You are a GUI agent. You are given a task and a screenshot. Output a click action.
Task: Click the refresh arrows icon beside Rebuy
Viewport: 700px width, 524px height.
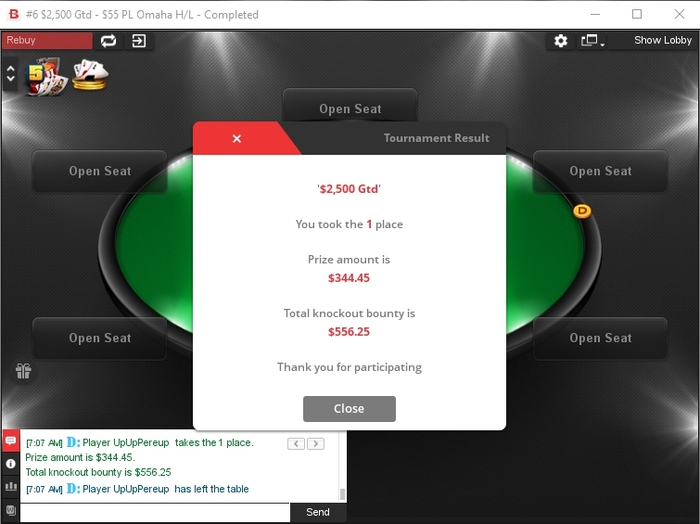click(x=108, y=41)
